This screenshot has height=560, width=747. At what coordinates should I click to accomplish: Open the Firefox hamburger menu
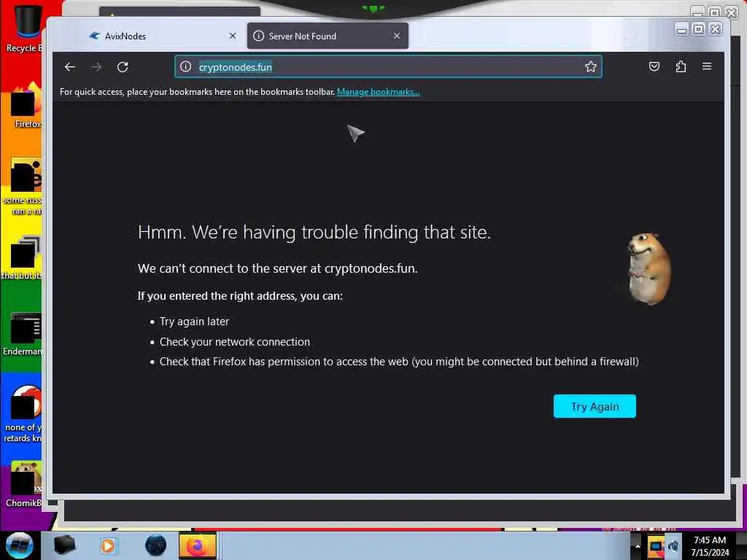[x=707, y=66]
